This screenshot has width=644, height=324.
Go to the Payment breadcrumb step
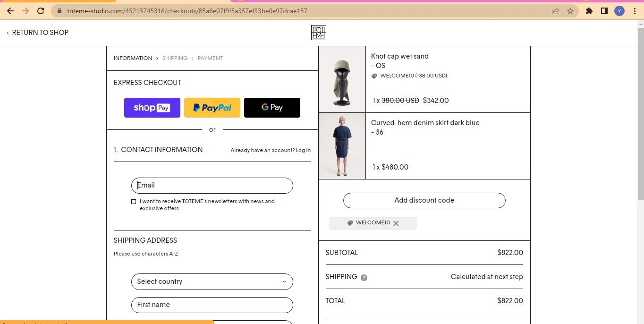click(x=210, y=58)
